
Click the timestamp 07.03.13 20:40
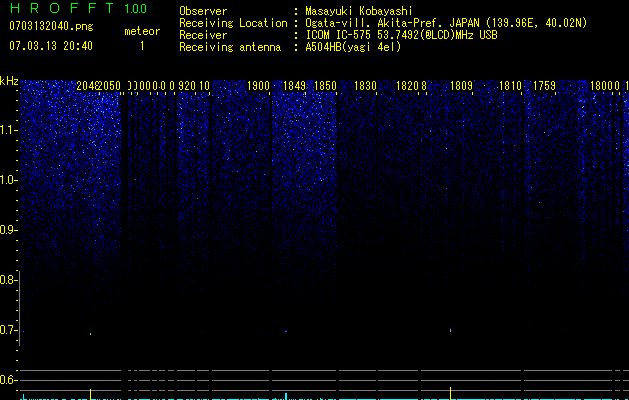(51, 46)
